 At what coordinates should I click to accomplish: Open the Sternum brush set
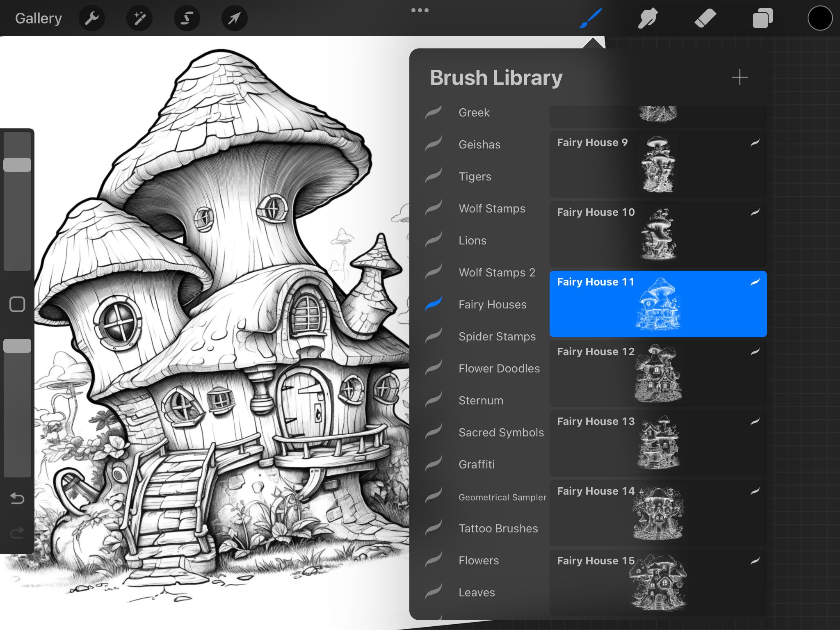click(481, 400)
